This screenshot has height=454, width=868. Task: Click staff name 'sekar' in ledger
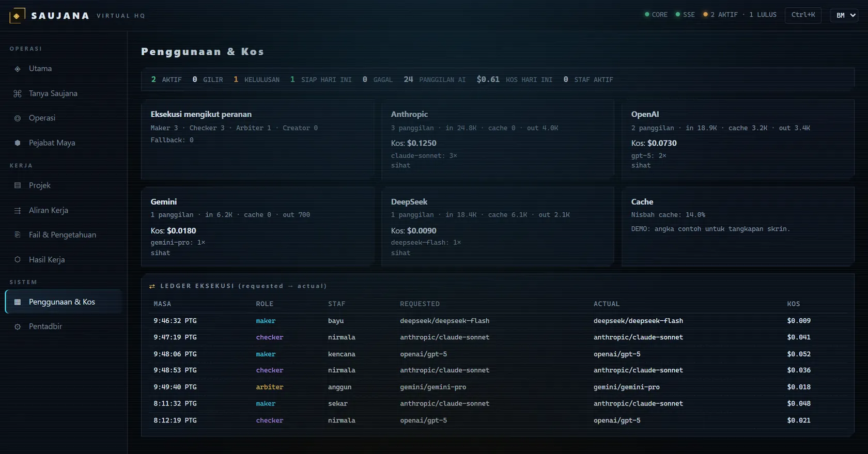(338, 403)
